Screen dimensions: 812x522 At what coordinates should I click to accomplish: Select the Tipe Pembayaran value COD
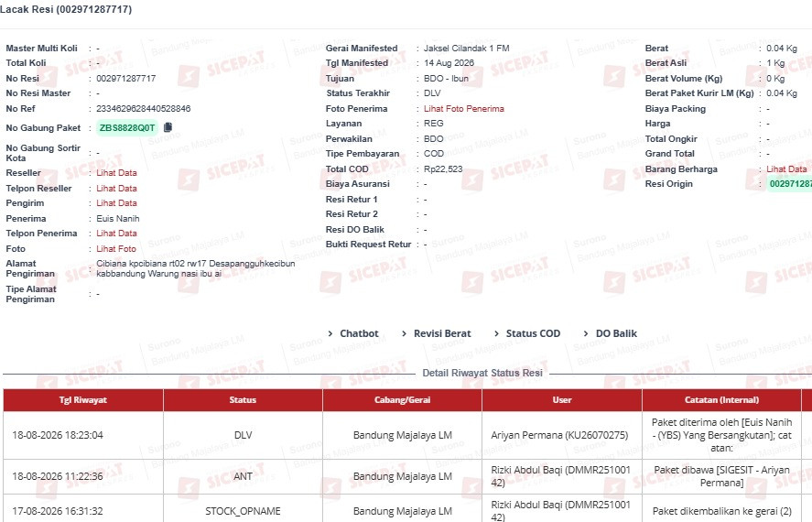tap(433, 154)
